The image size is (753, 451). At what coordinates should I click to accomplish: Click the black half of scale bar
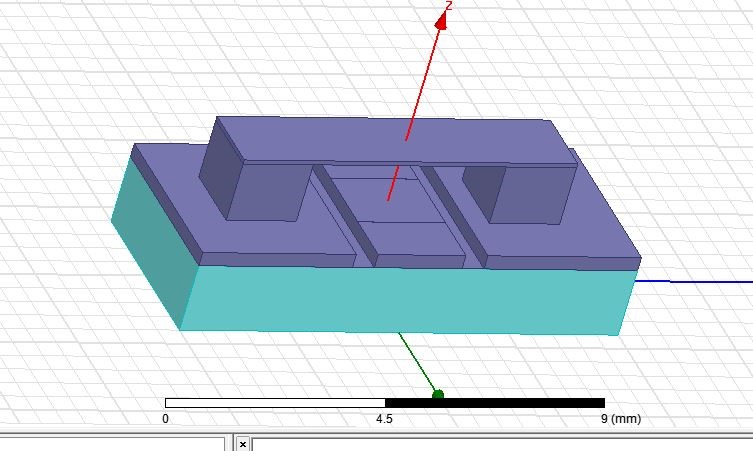(x=495, y=403)
